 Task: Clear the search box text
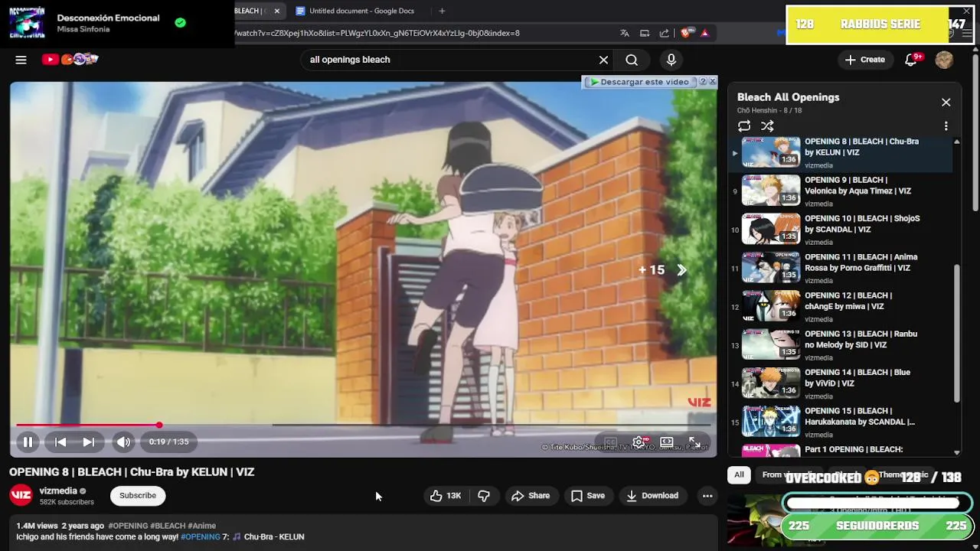[603, 60]
